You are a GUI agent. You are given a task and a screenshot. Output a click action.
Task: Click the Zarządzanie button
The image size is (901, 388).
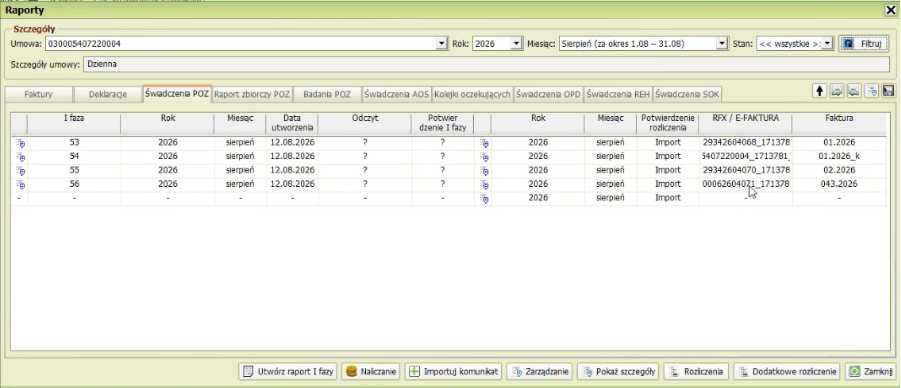(x=540, y=372)
